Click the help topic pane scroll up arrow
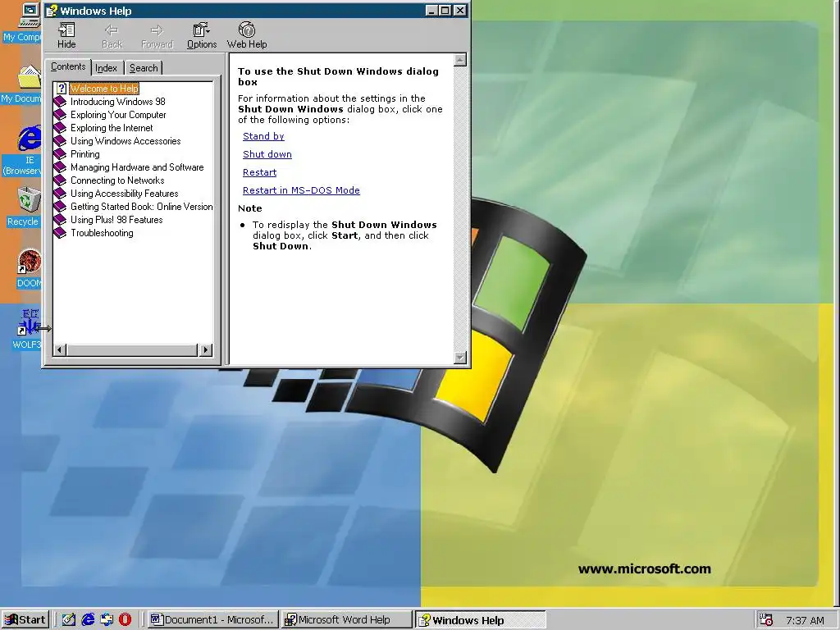Viewport: 840px width, 630px height. click(460, 60)
